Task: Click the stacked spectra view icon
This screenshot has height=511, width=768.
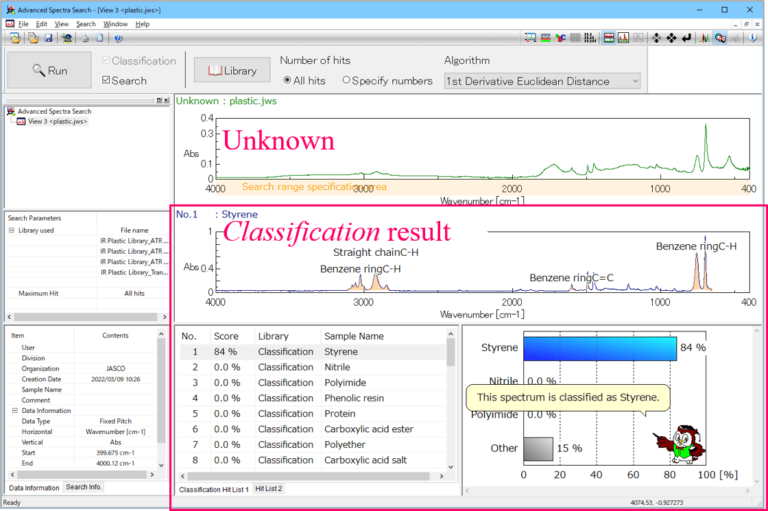Action: 609,38
